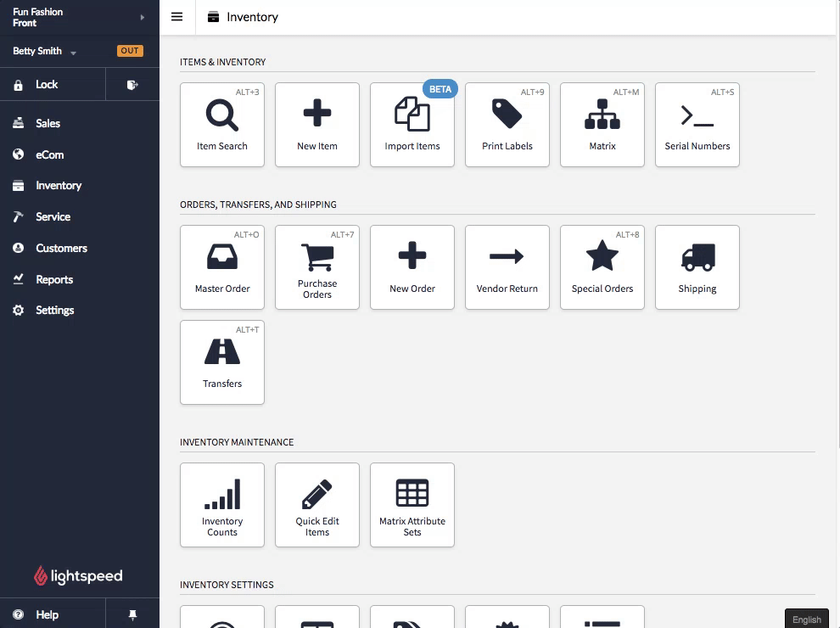
Task: Go to eCom in the sidebar
Action: tap(79, 154)
